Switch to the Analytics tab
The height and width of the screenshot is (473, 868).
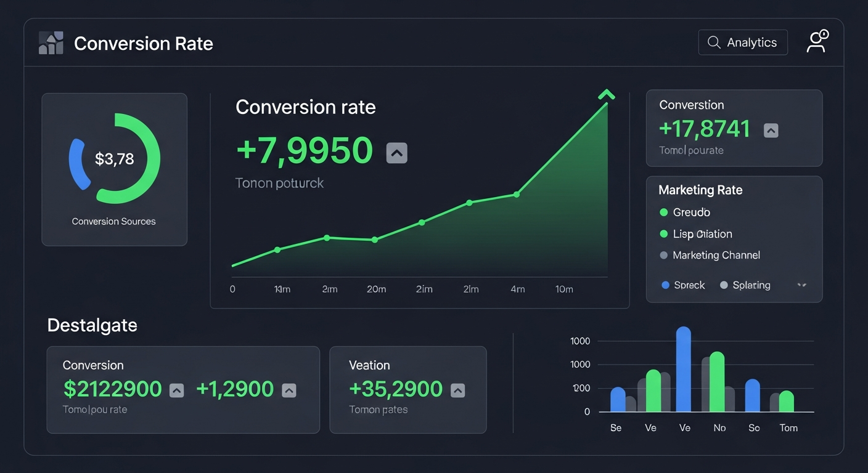[x=752, y=42]
